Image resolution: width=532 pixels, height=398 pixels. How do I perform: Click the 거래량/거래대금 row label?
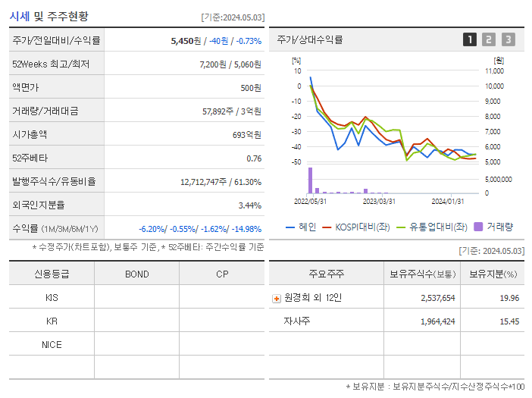tap(45, 111)
